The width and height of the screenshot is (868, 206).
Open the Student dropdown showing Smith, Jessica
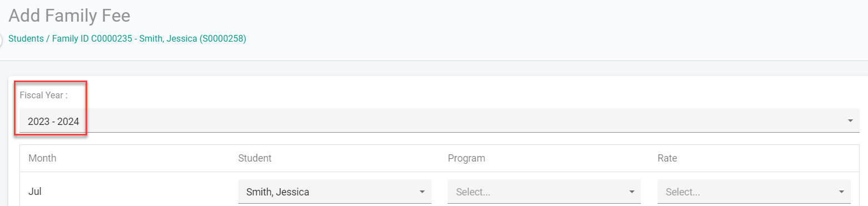tap(335, 192)
